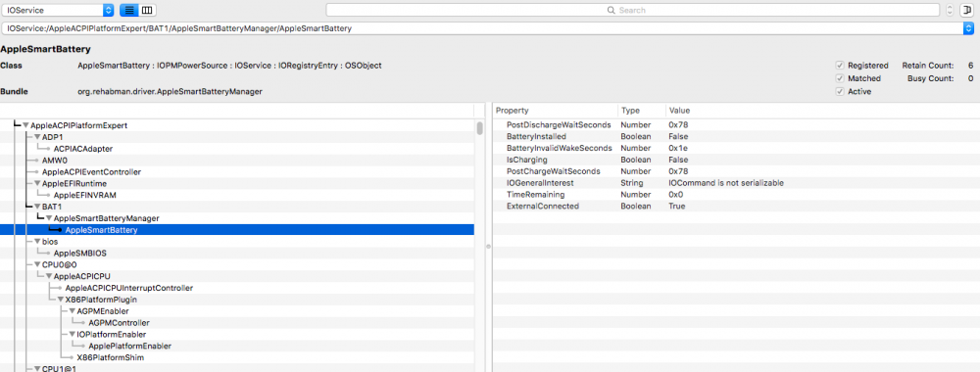Sort by the Type column header

(x=642, y=111)
